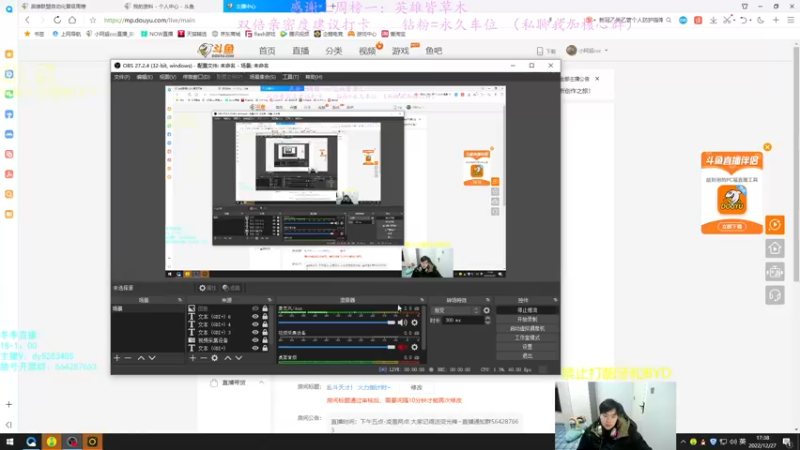
Task: Adjust microphone volume slider
Action: click(337, 322)
